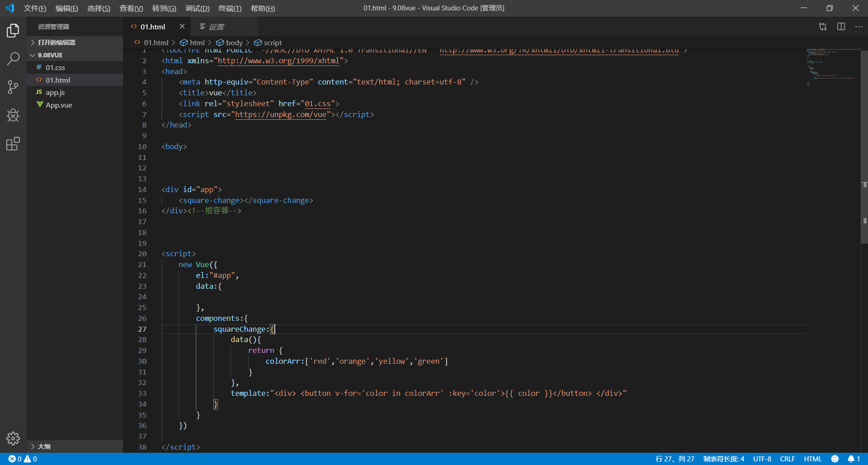Click the Manage gear icon
Viewport: 868px width, 465px height.
coord(13,438)
